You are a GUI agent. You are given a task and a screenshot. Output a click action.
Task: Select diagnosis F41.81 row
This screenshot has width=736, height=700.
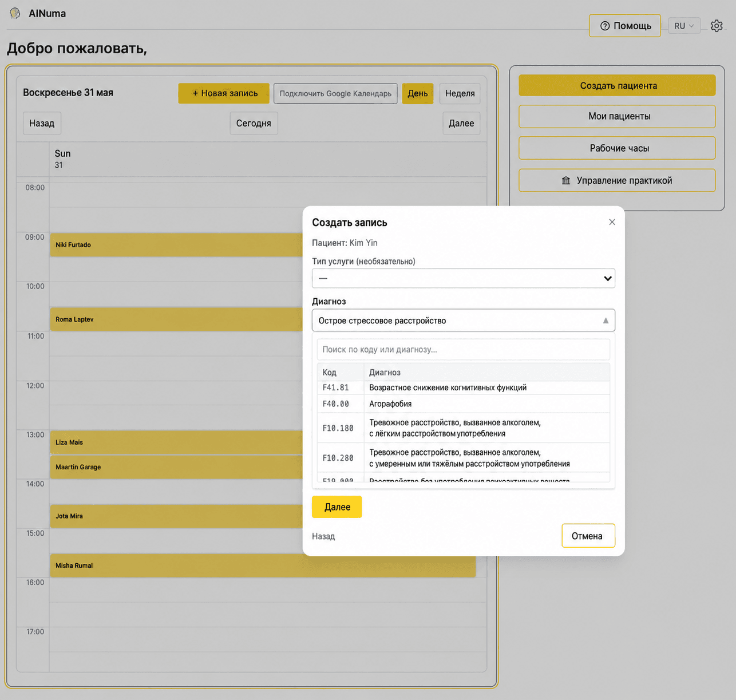(464, 388)
